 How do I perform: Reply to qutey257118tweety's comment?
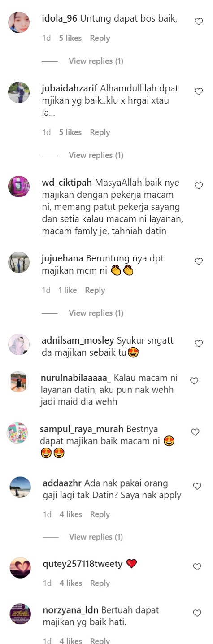tap(100, 583)
